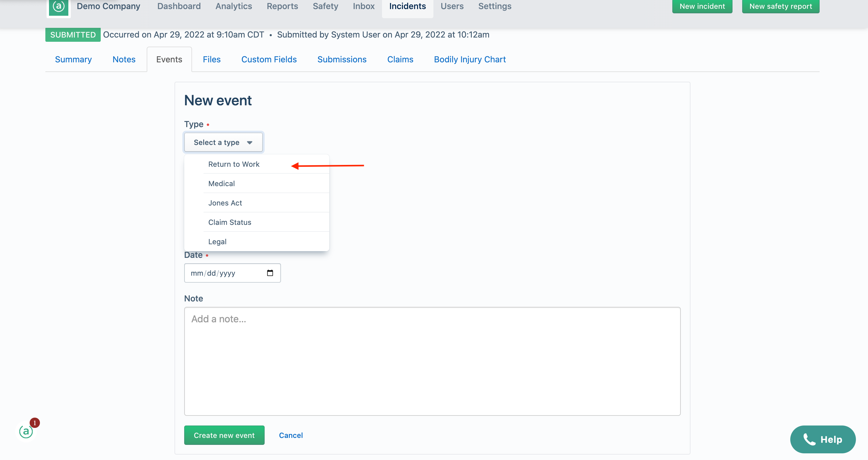This screenshot has height=460, width=868.
Task: Open the calendar picker icon in Date field
Action: coord(270,273)
